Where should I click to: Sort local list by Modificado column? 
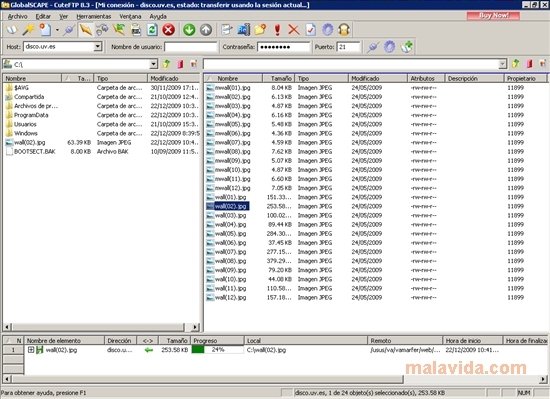tap(174, 78)
